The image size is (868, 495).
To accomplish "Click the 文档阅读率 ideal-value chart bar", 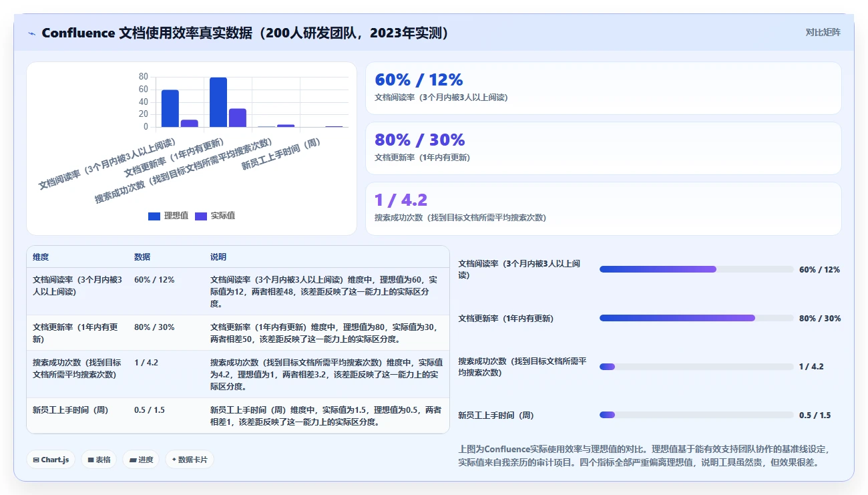I will coord(170,108).
